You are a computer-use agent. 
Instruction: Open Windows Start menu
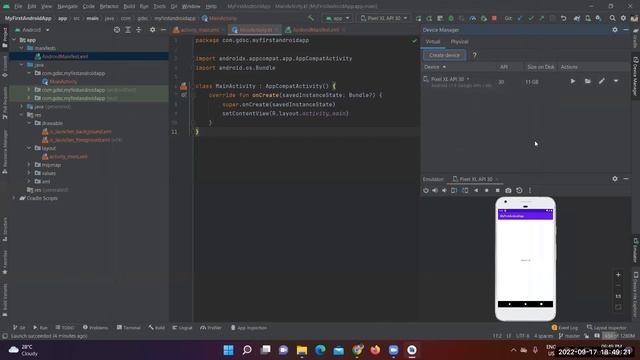[x=229, y=350]
